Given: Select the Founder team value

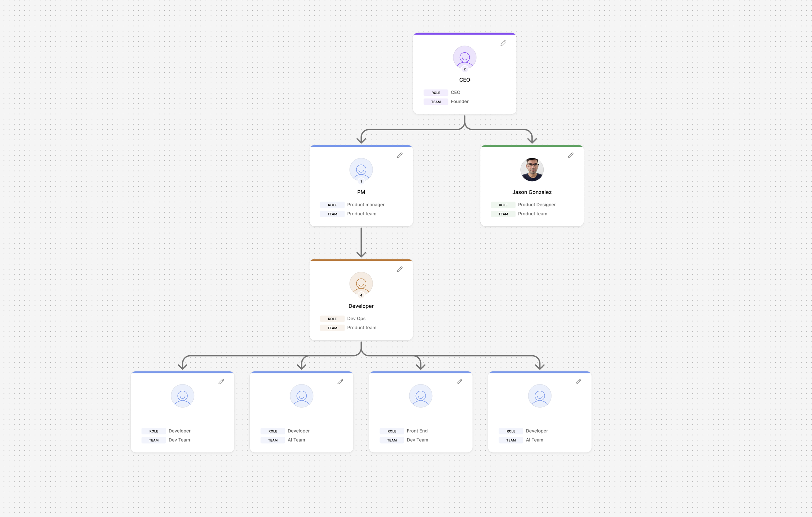Looking at the screenshot, I should (459, 102).
